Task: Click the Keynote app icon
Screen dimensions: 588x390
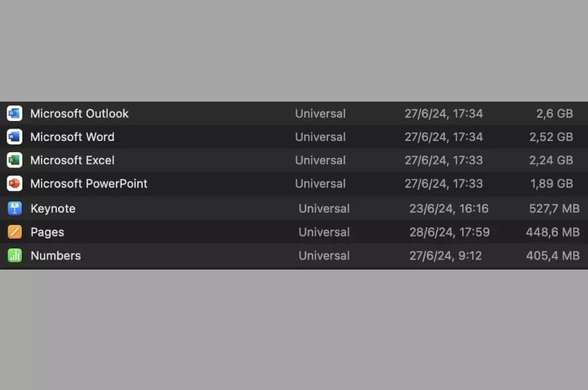Action: coord(15,209)
